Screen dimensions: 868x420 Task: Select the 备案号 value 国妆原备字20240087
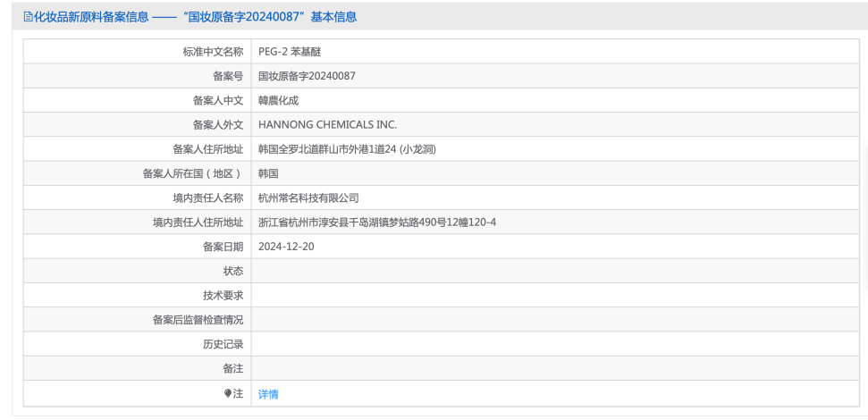308,76
